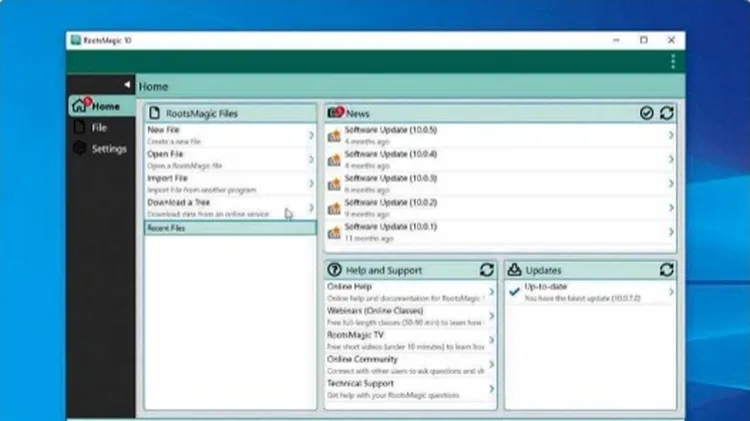Click news icon beside Software Update (10.0.3)
Viewport: 750px width, 421px height.
pos(334,184)
